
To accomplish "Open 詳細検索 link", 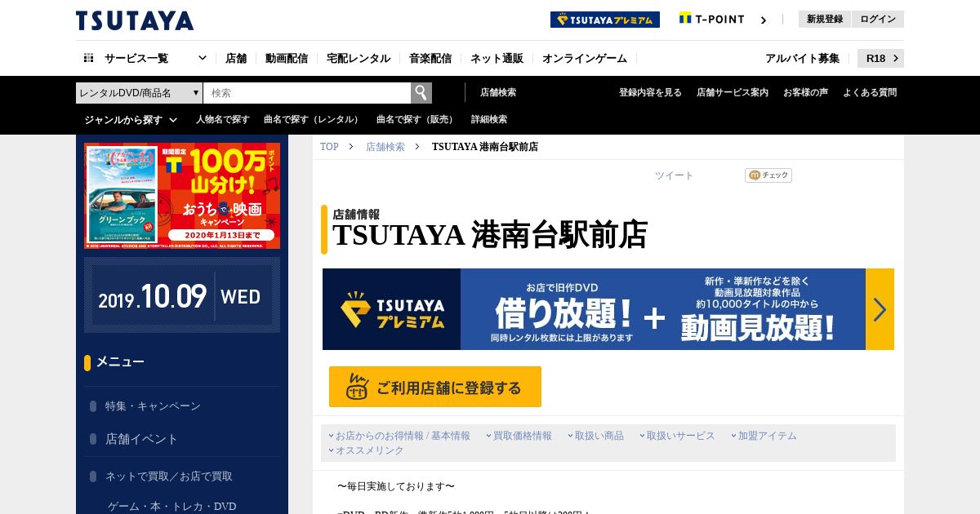I will click(x=489, y=120).
